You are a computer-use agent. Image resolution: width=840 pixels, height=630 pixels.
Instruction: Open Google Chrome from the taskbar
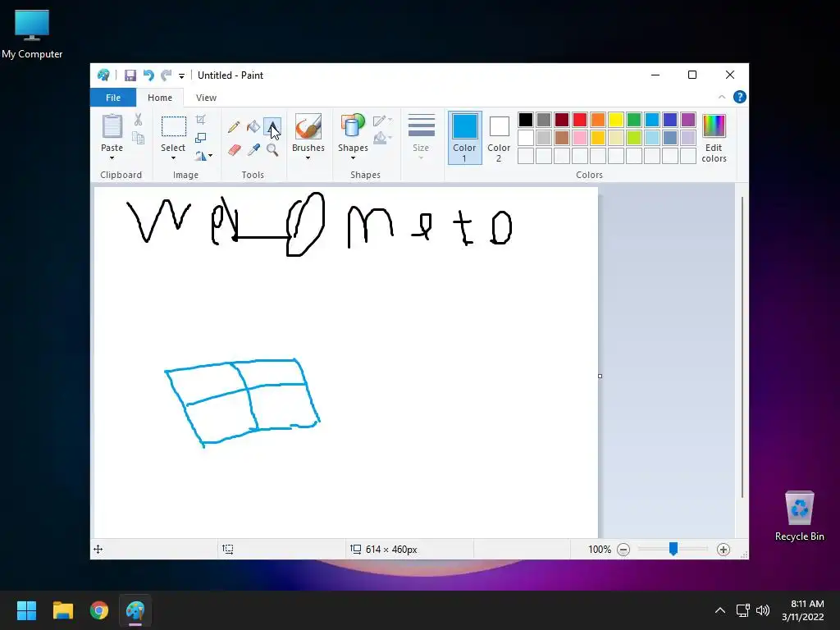99,610
